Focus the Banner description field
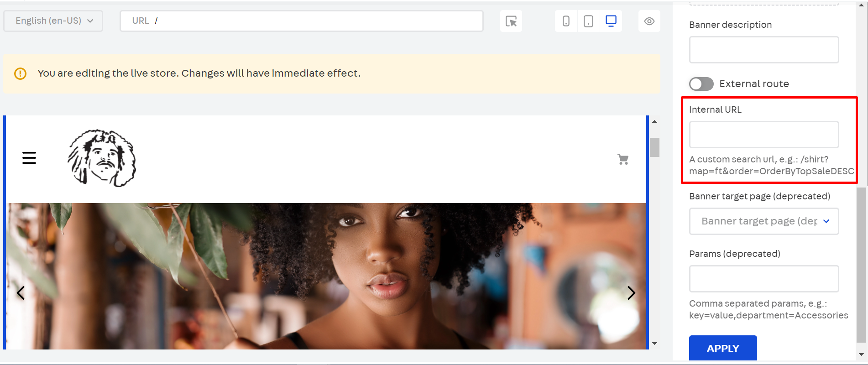This screenshot has height=365, width=868. pyautogui.click(x=763, y=50)
